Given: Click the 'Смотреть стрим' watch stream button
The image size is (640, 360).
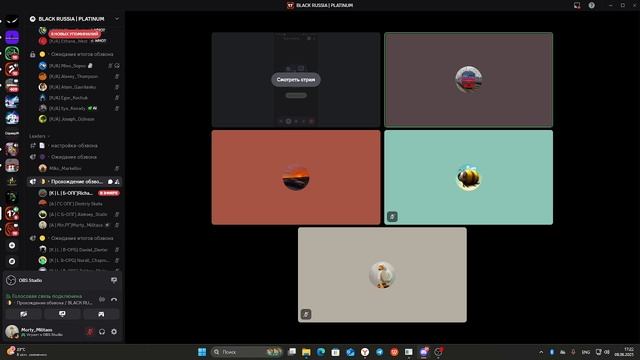Looking at the screenshot, I should point(296,80).
